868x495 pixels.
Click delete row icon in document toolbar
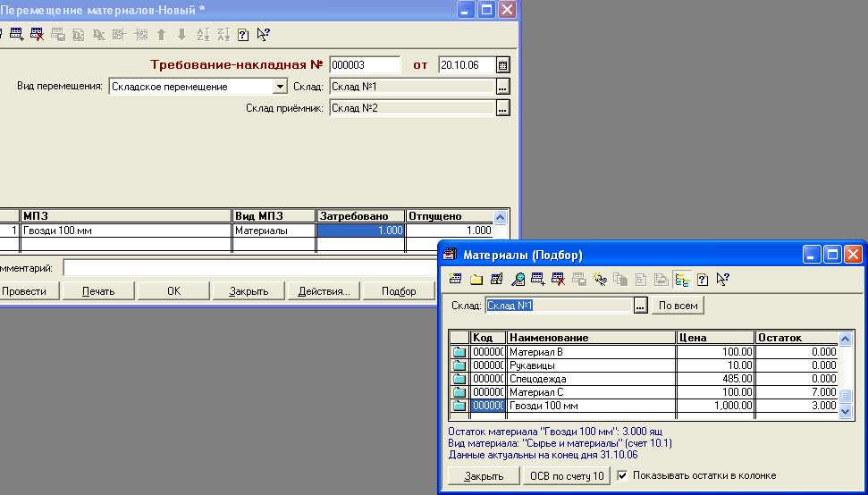pyautogui.click(x=37, y=34)
